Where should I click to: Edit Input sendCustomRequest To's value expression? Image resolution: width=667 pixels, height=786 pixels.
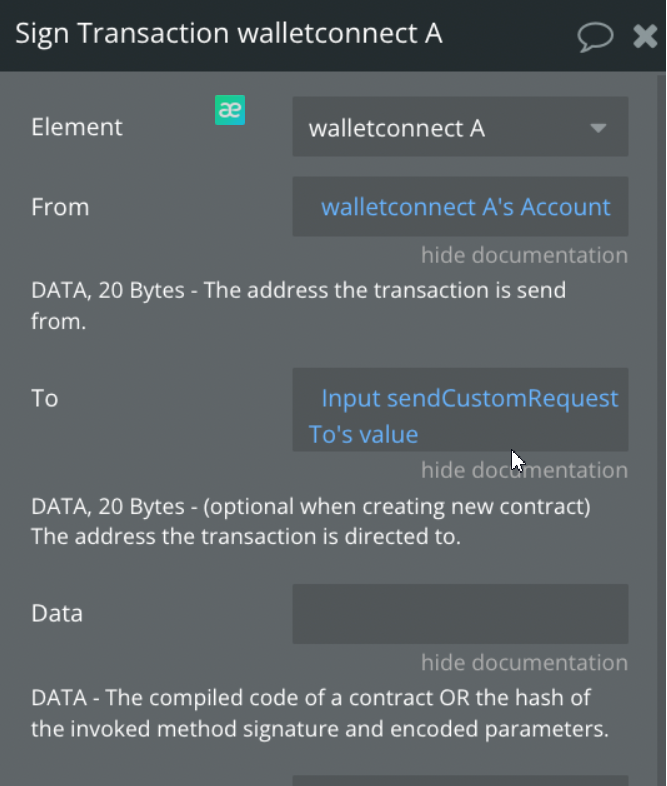[460, 410]
